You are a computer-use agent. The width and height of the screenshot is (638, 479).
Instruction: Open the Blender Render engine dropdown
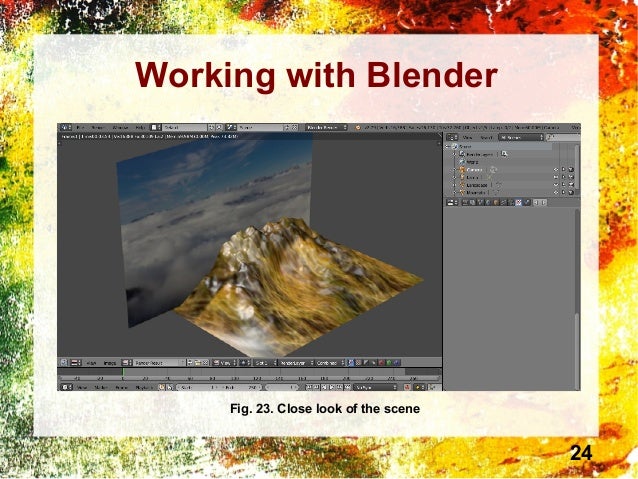[x=326, y=127]
